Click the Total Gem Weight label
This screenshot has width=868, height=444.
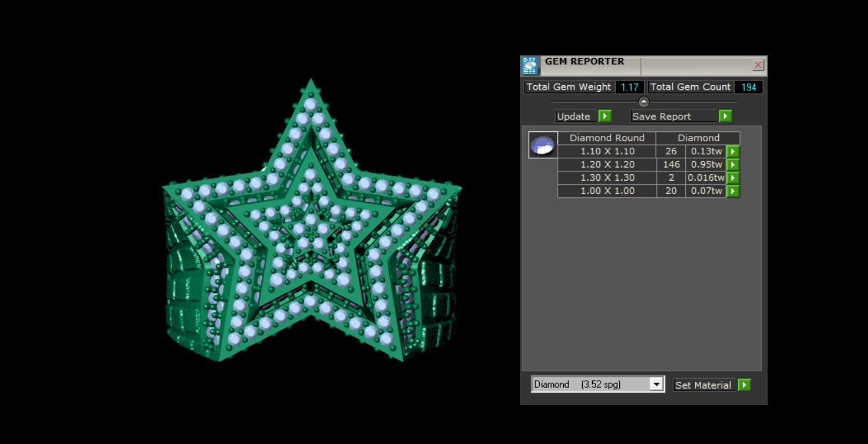(x=569, y=87)
